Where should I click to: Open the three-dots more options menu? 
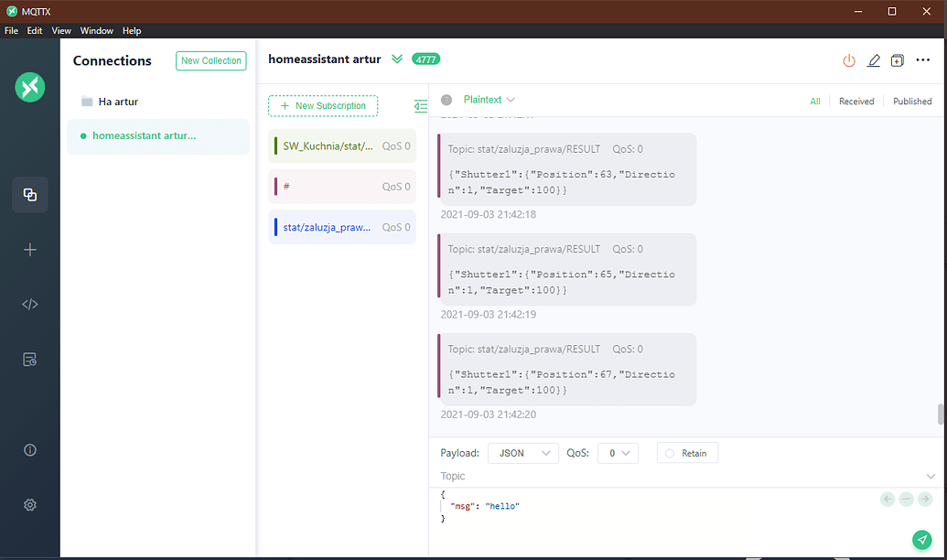922,60
